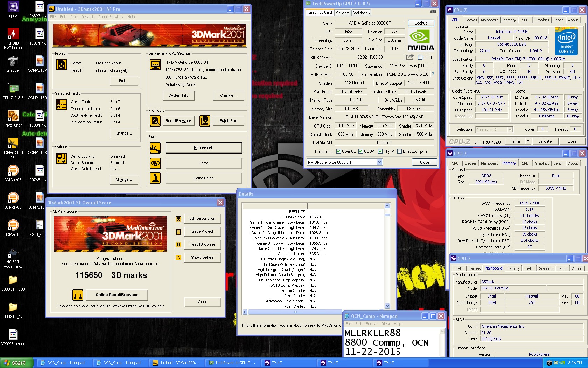Launch 3DMark03 desktop shortcut

(x=13, y=173)
